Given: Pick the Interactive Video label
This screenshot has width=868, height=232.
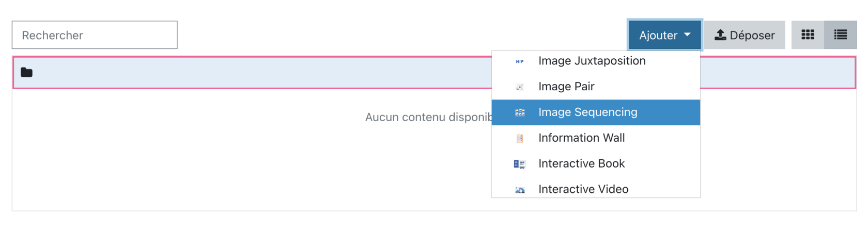Looking at the screenshot, I should point(583,189).
